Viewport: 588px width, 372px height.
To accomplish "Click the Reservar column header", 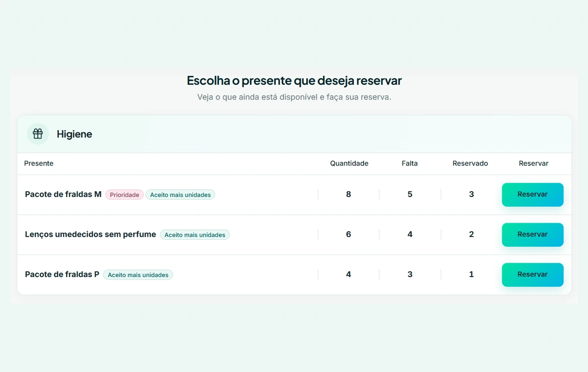I will 534,163.
